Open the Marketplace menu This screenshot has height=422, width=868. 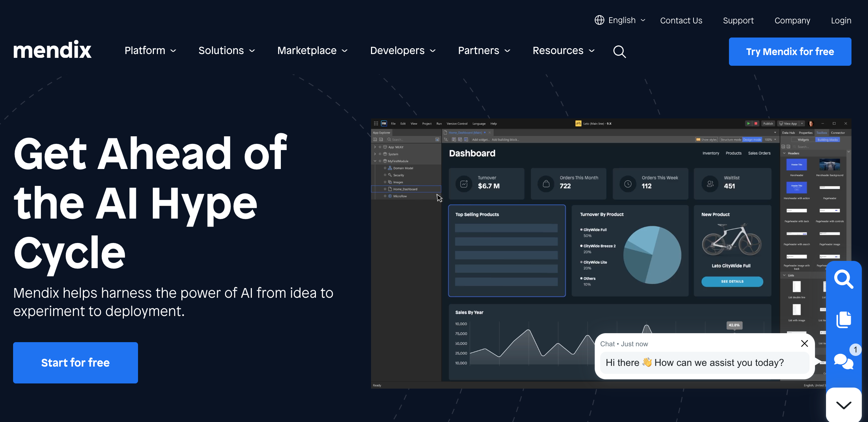(x=313, y=51)
